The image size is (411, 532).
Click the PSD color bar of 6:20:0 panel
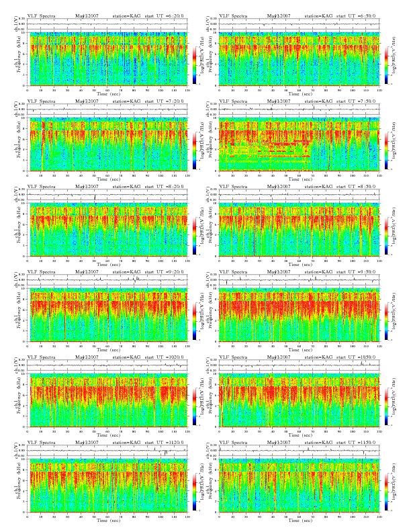click(194, 64)
